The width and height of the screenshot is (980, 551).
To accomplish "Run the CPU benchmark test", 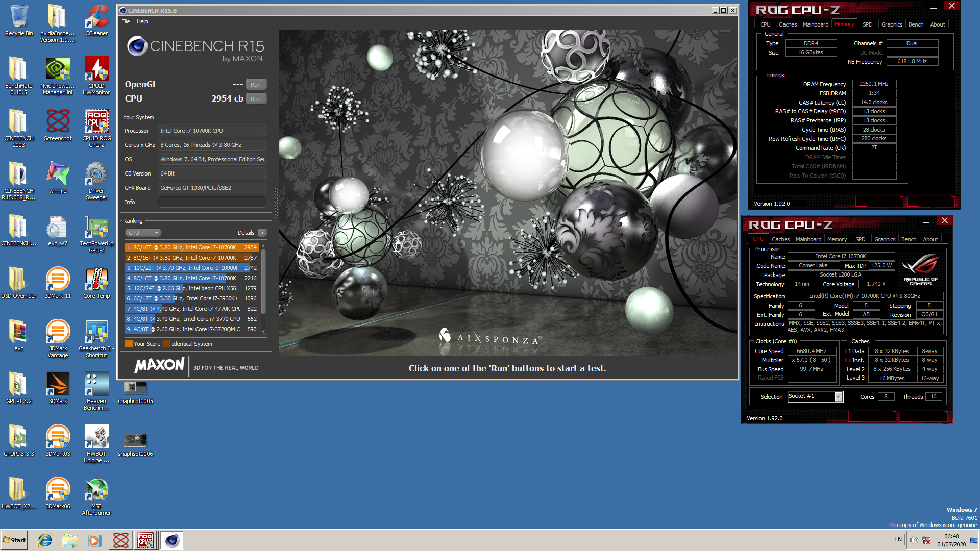I will point(256,99).
